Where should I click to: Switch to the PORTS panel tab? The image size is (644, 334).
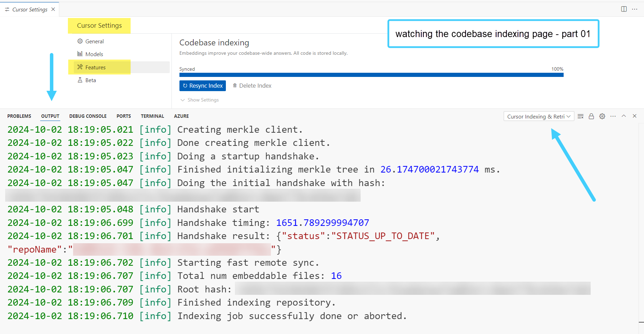pos(124,116)
